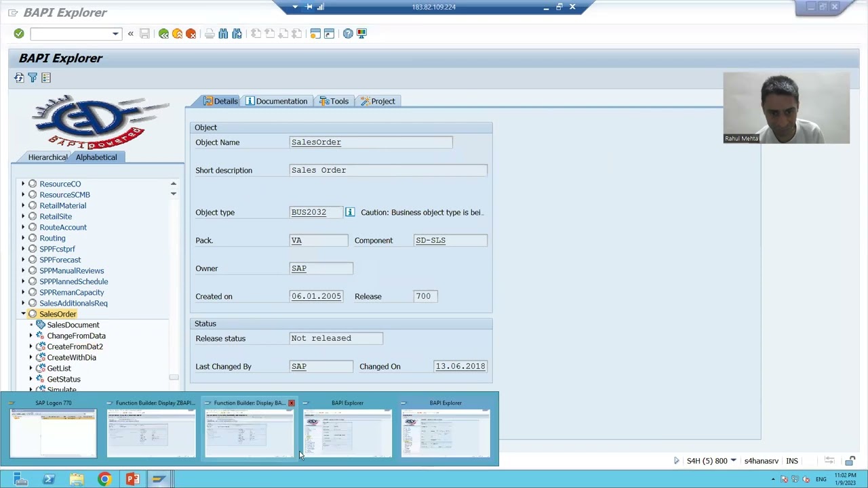Select the SalesDocument key field node
Screen dimensions: 868x488
(73, 325)
